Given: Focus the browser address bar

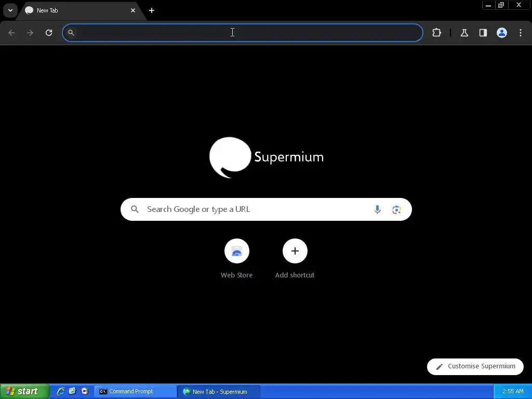Looking at the screenshot, I should [x=243, y=33].
